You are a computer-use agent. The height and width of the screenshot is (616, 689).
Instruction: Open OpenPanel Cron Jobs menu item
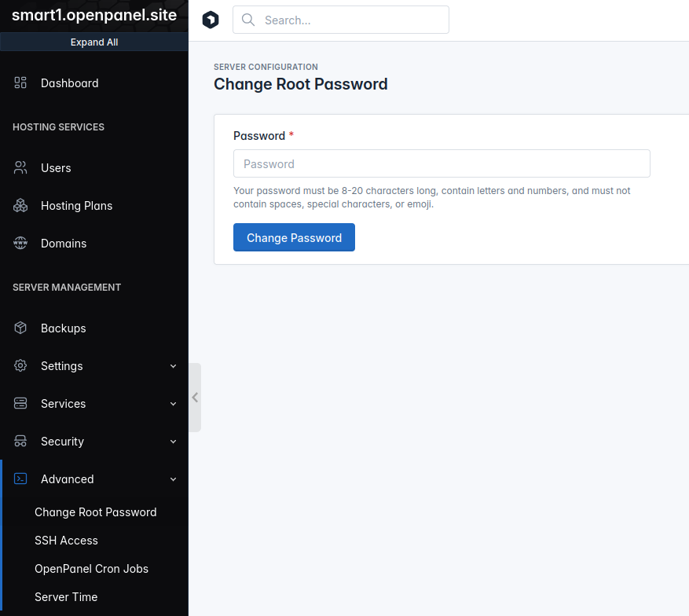(x=91, y=569)
